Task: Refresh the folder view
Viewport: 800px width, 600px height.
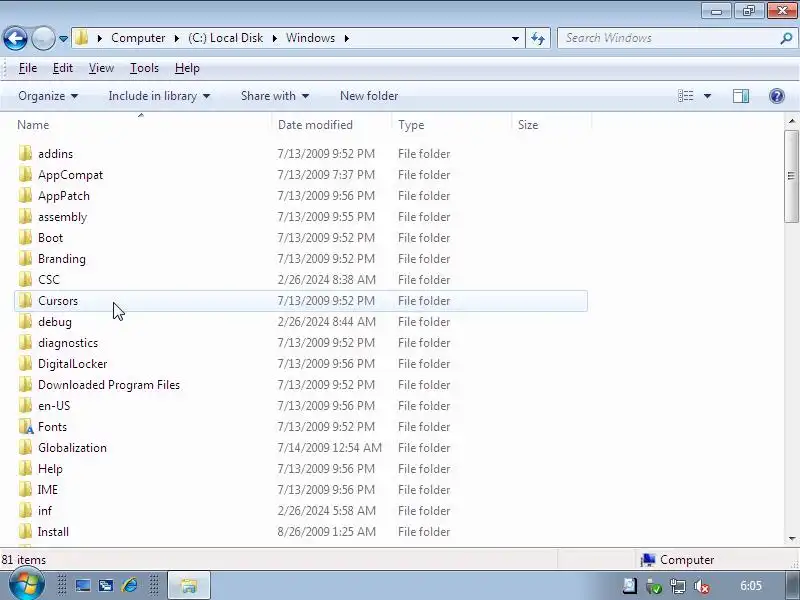Action: pos(538,38)
